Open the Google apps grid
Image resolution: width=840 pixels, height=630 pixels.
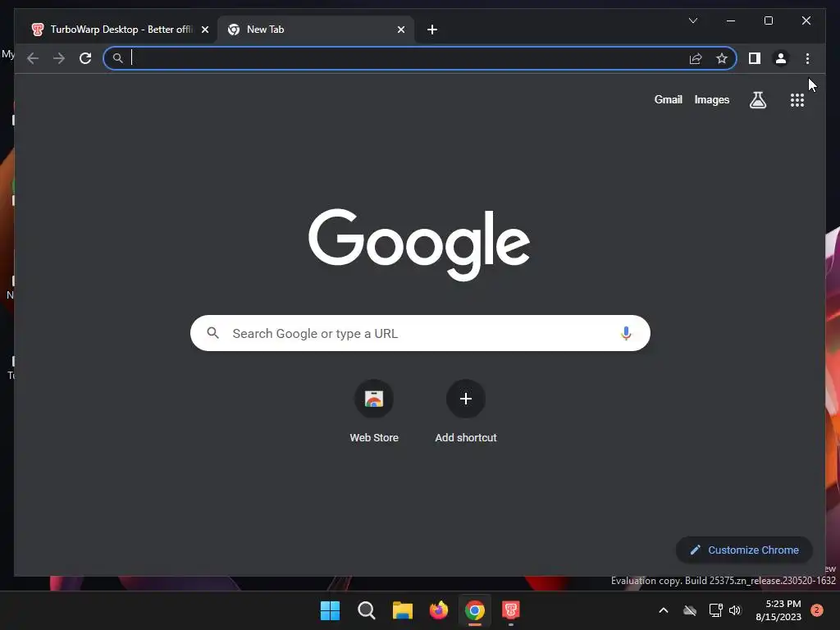click(797, 100)
